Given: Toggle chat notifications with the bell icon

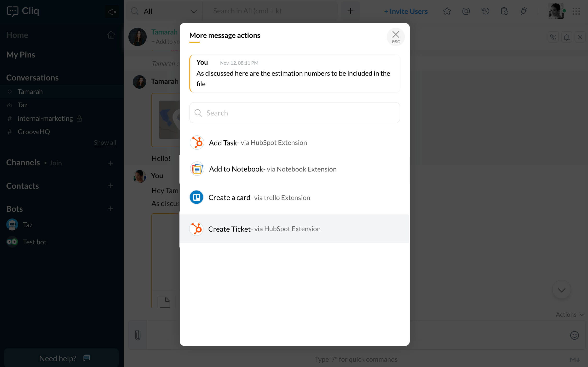Looking at the screenshot, I should click(567, 37).
